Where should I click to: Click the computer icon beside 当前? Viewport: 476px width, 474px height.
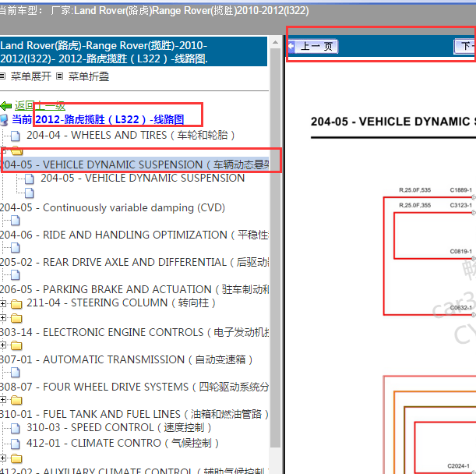coord(4,120)
